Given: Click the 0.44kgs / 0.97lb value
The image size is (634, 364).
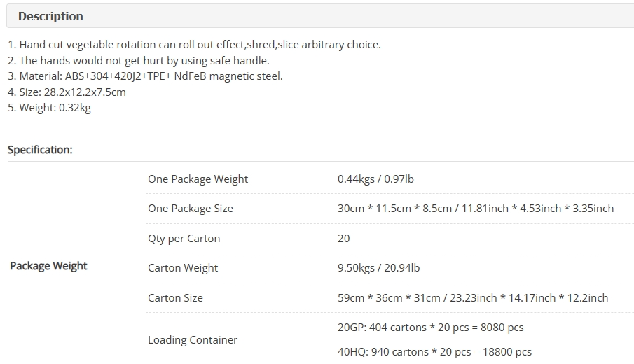Looking at the screenshot, I should click(375, 179).
